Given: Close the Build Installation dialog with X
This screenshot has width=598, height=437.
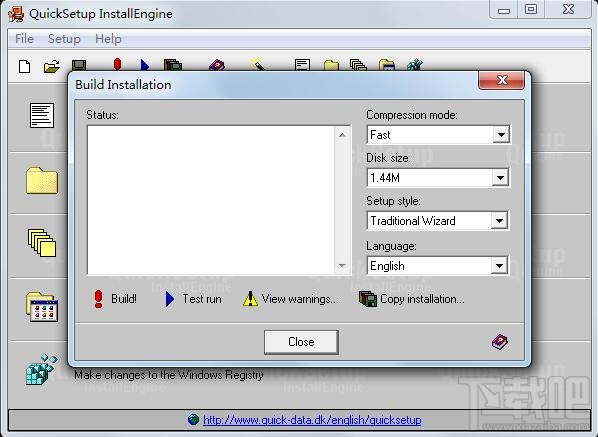Looking at the screenshot, I should [x=502, y=80].
